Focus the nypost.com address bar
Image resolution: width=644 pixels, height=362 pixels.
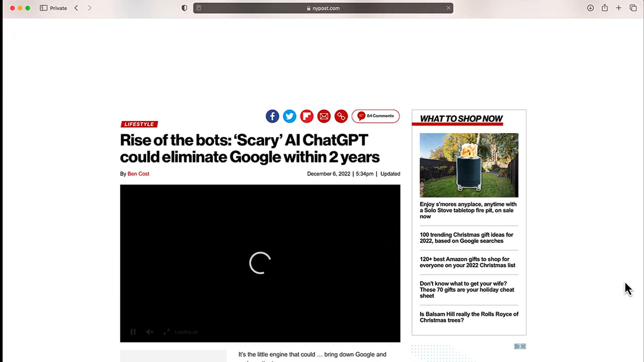[x=323, y=8]
